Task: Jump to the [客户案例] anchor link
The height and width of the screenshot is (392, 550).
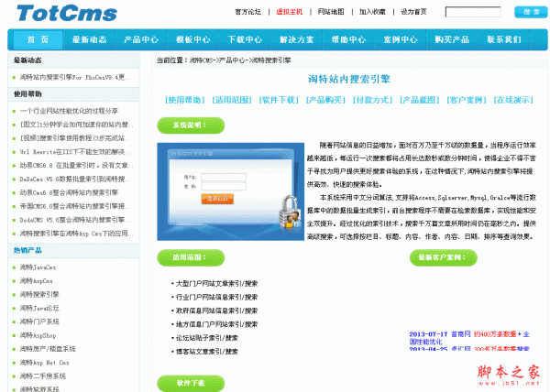Action: point(467,100)
